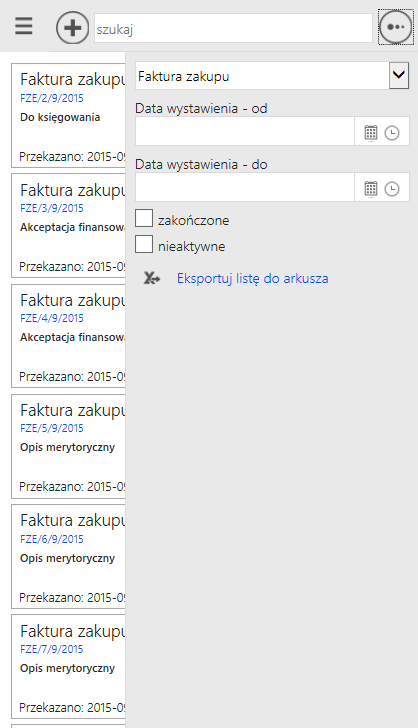Click the zakończone checkbox label
Viewport: 418px width, 728px height.
pyautogui.click(x=193, y=220)
